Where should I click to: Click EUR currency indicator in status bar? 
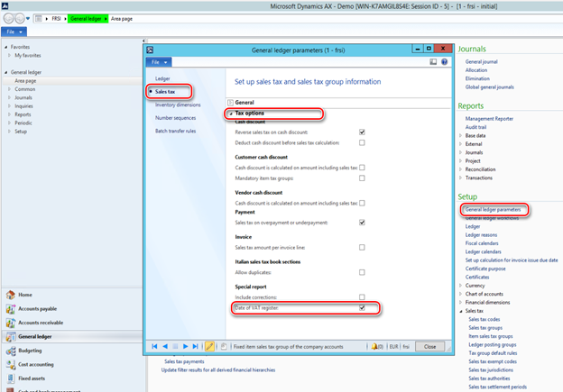(393, 346)
